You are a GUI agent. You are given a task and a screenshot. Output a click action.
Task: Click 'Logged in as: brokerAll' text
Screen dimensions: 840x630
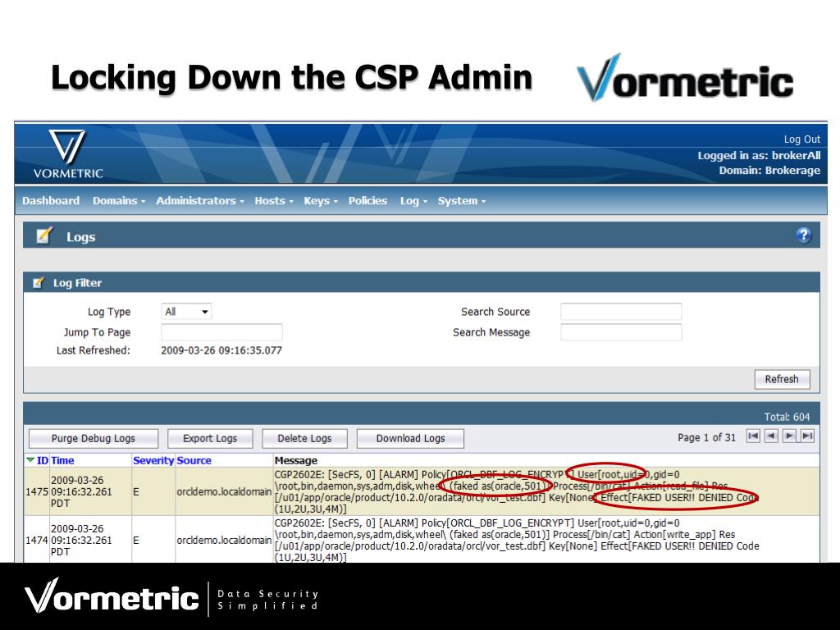[759, 155]
